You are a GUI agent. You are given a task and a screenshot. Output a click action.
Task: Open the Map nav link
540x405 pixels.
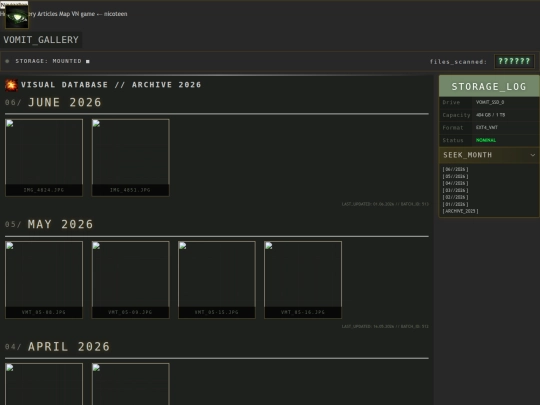pos(64,14)
